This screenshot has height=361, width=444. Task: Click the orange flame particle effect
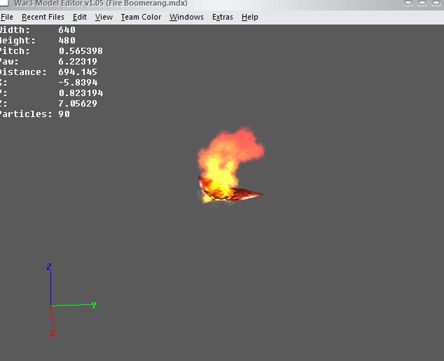pos(230,157)
